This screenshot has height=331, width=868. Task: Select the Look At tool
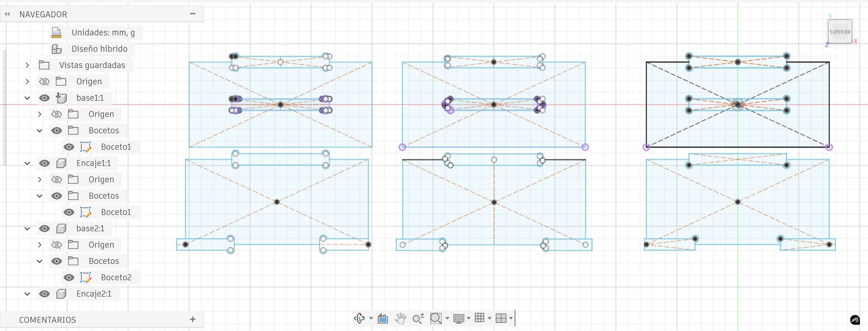pyautogui.click(x=383, y=319)
